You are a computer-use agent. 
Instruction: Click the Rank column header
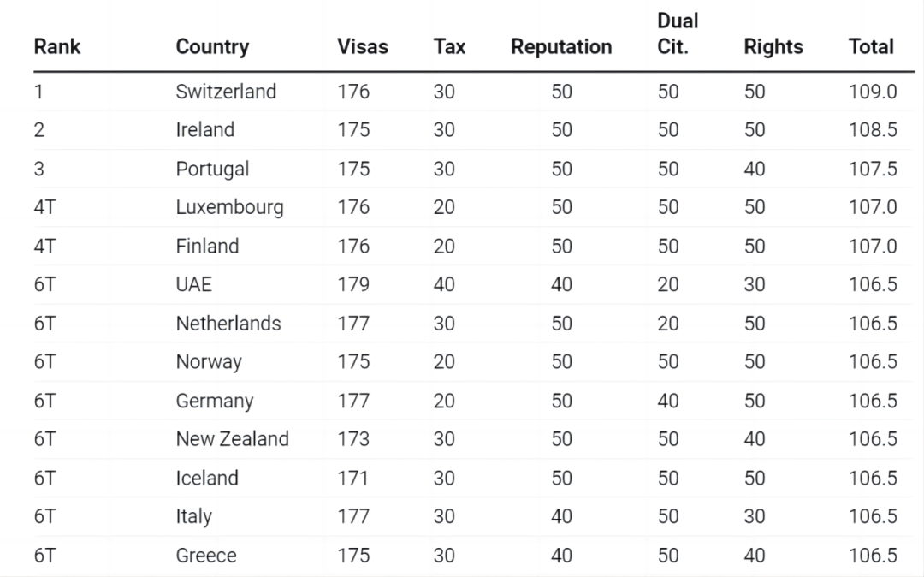tap(57, 47)
